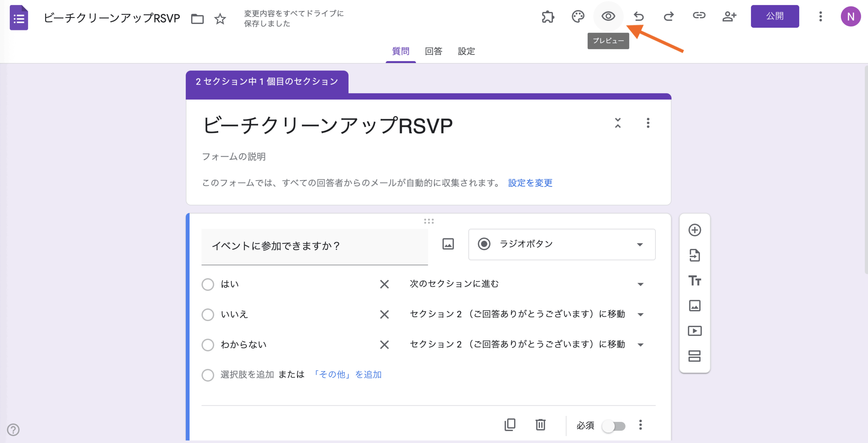Open the add collaborators icon
The height and width of the screenshot is (443, 868).
(729, 16)
